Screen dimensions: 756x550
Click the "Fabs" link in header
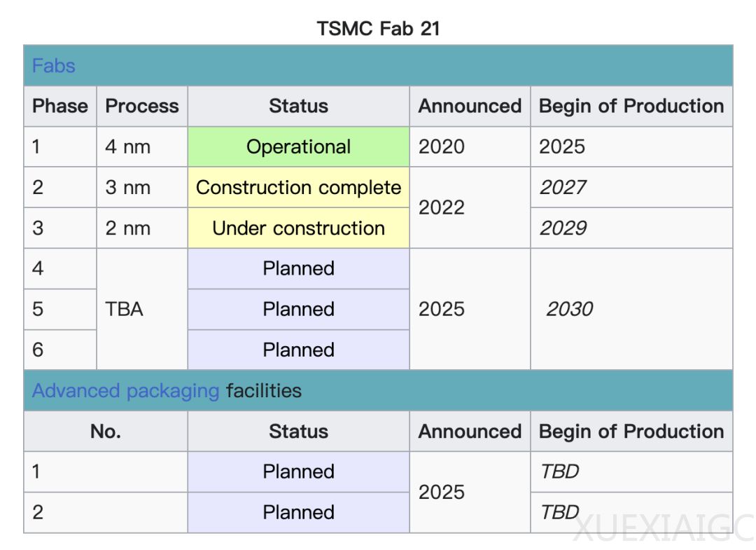(x=53, y=66)
